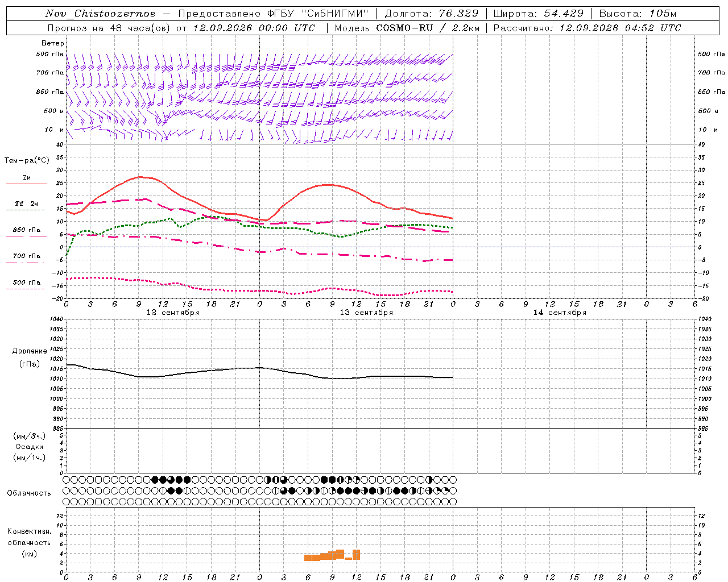Click the Облачность cloud cover label
Viewport: 728px width, 582px height.
pos(29,493)
